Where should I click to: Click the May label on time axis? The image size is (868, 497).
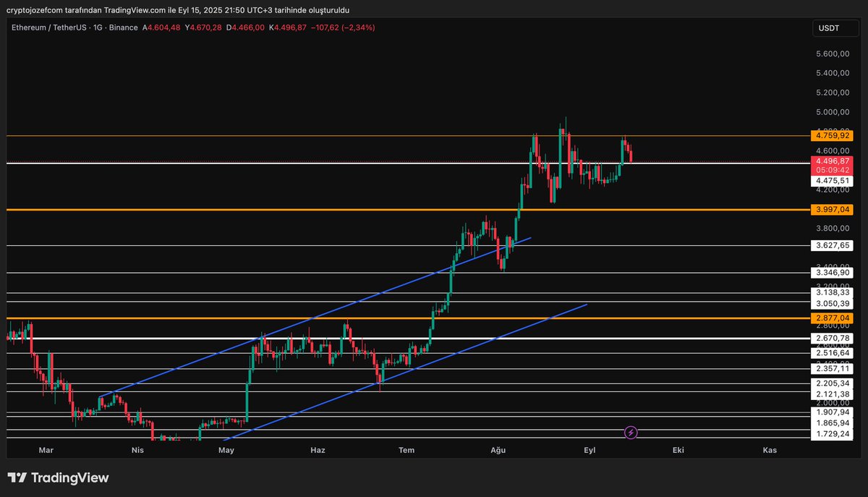[x=226, y=450]
